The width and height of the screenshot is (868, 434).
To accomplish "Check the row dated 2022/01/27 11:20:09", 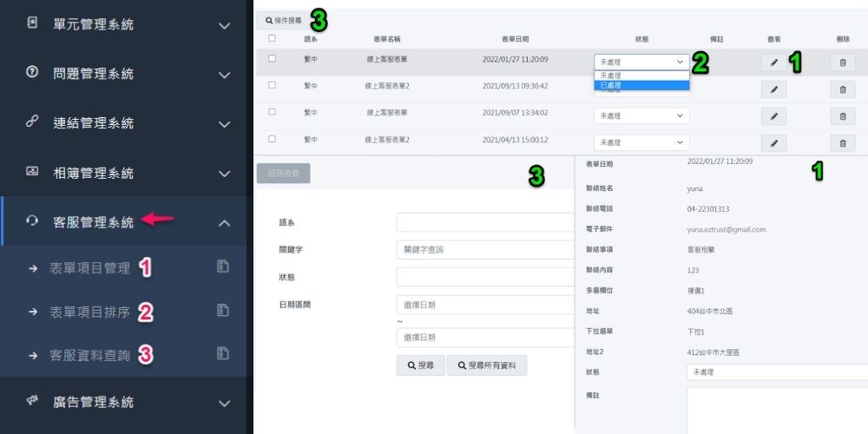I will coord(272,58).
